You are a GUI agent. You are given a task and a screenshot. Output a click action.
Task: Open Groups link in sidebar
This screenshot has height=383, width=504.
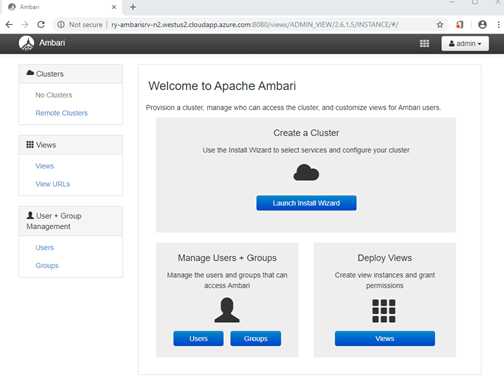(x=47, y=266)
